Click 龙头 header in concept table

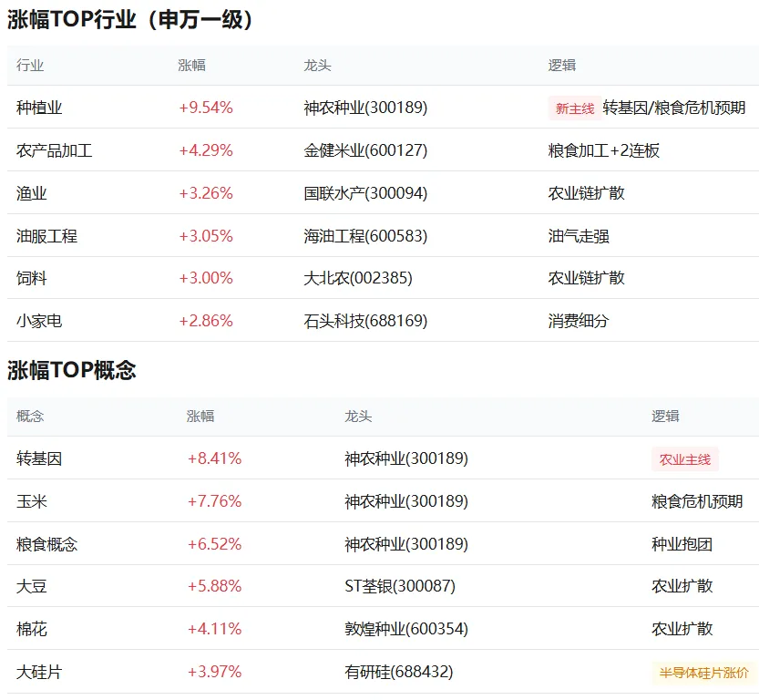tap(358, 417)
